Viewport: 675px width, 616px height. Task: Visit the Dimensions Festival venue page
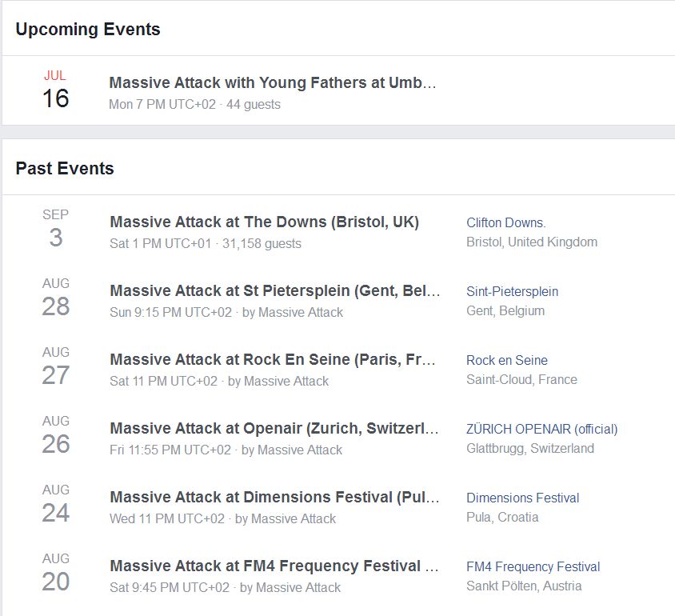(522, 498)
